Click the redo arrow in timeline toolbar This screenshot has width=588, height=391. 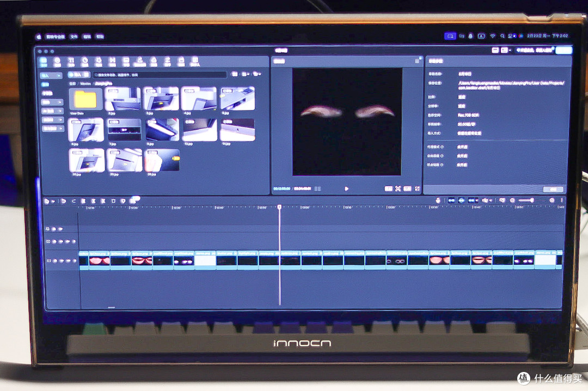(73, 201)
